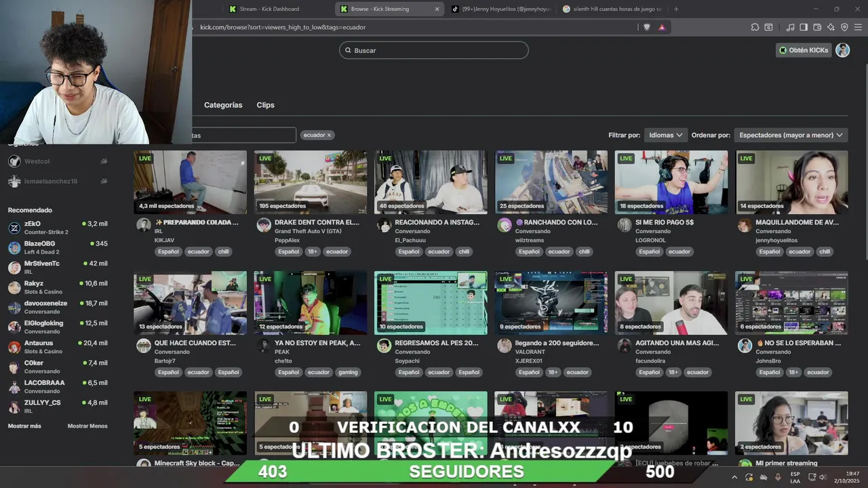Open LOGRONOL streamer avatar
The height and width of the screenshot is (488, 868).
[x=624, y=226]
